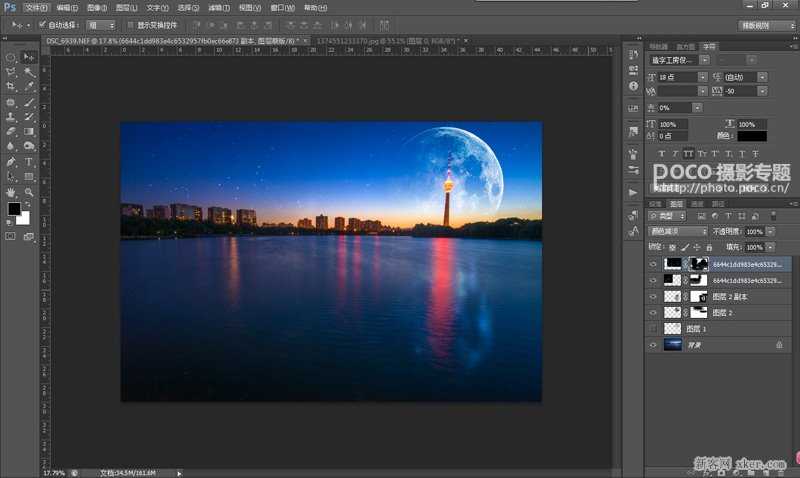The height and width of the screenshot is (478, 800).
Task: Select the Zoom tool
Action: pyautogui.click(x=29, y=192)
